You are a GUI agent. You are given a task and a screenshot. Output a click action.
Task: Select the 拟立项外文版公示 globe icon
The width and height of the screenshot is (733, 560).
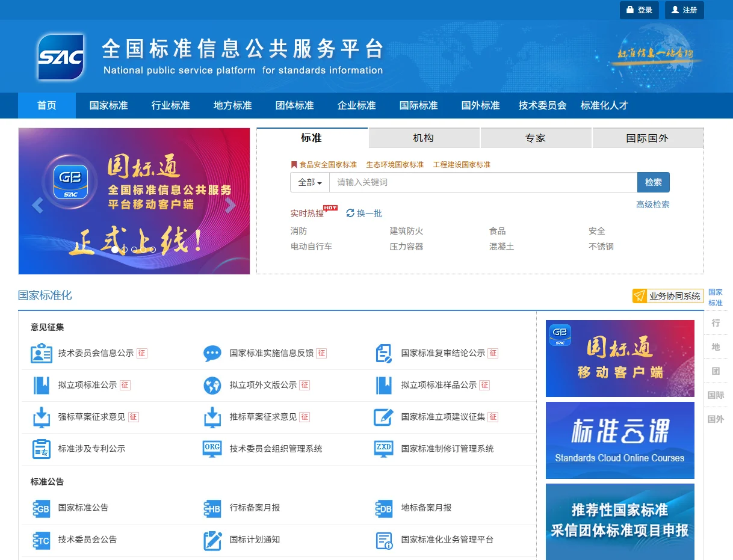click(212, 386)
